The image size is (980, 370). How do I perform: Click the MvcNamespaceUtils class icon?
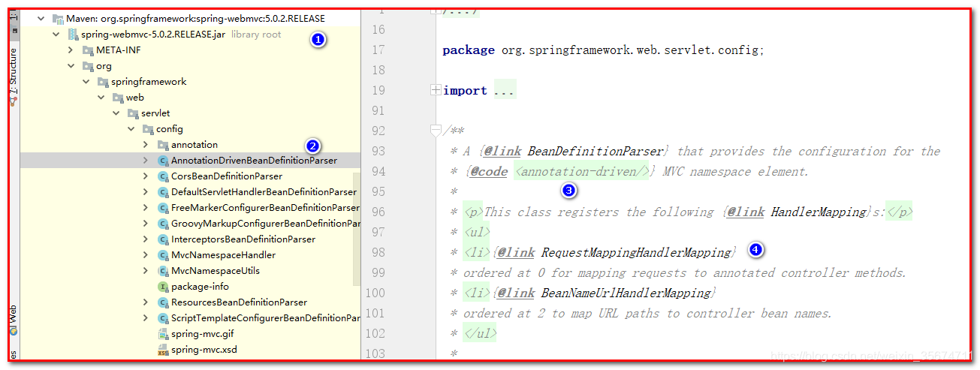click(163, 270)
